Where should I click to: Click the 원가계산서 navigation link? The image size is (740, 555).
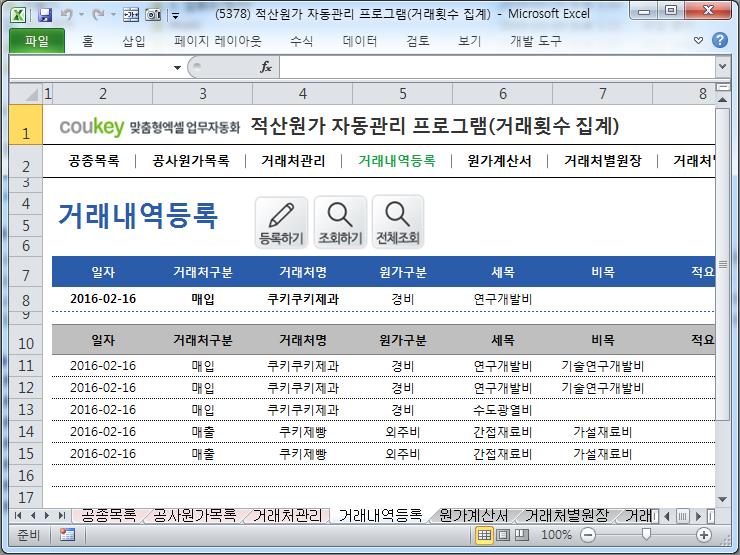click(499, 161)
